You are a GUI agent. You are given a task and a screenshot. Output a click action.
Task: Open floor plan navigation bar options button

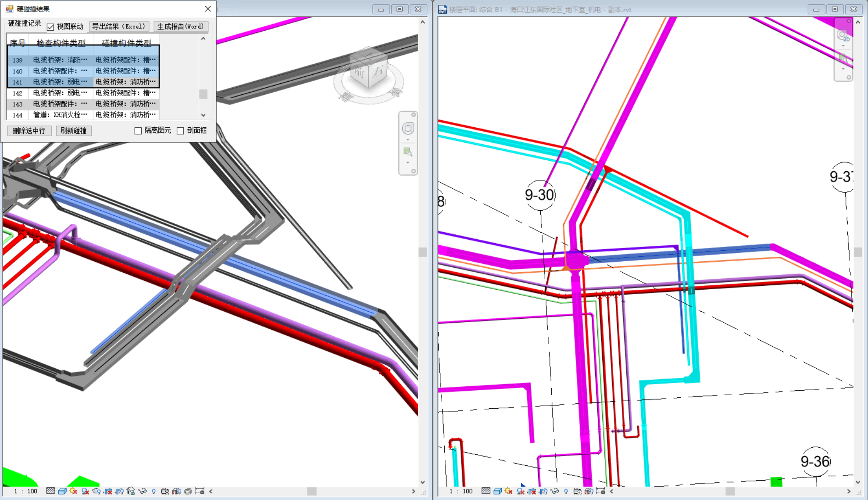[x=849, y=77]
